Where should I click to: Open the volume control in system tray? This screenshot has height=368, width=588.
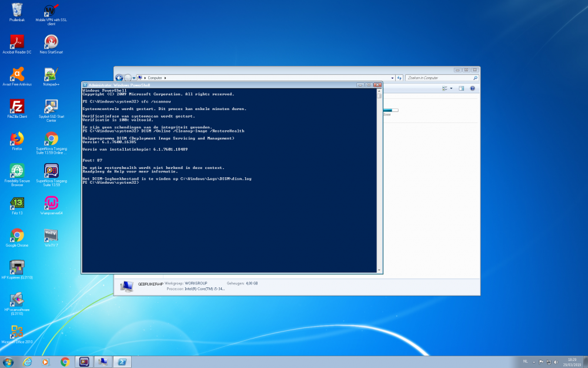556,362
